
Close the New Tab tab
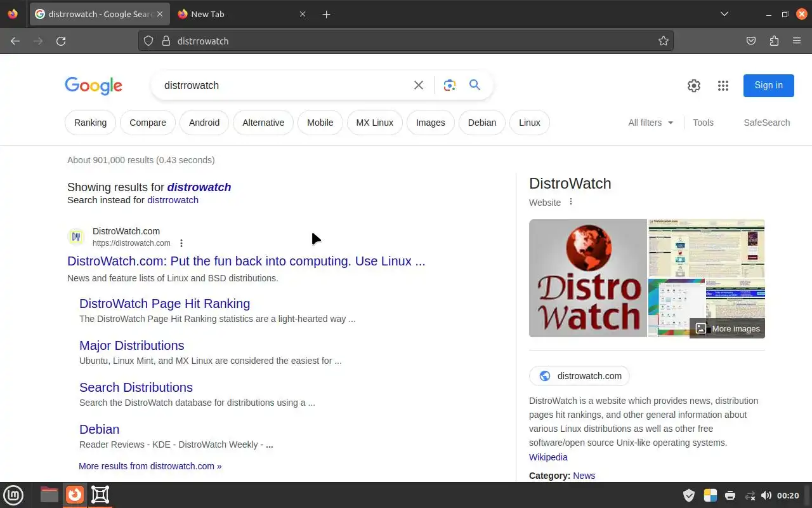(x=303, y=14)
